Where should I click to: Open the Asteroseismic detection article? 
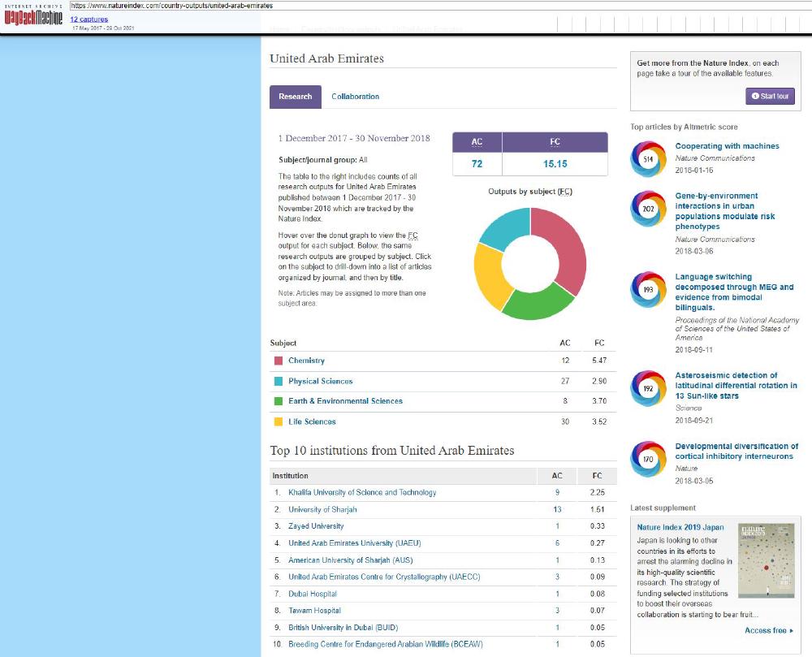[736, 386]
